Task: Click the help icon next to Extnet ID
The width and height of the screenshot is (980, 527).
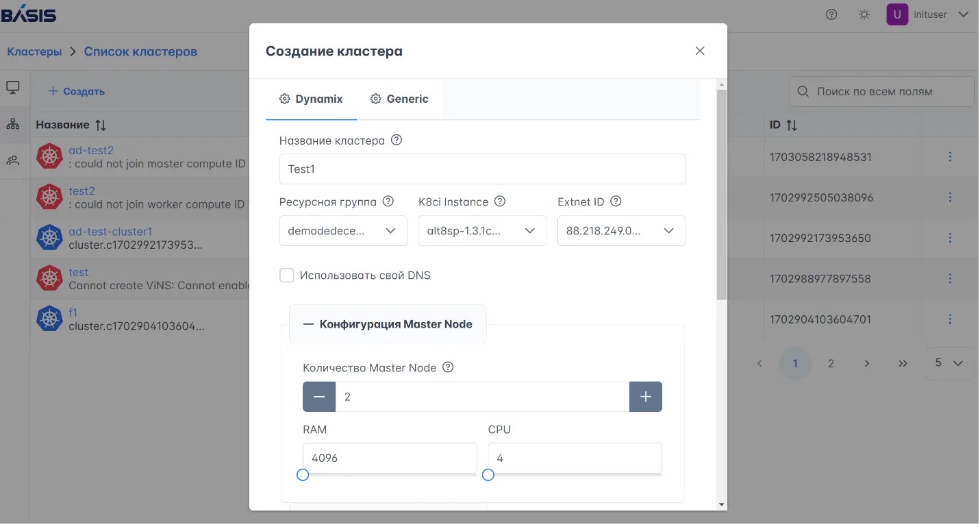Action: (x=616, y=201)
